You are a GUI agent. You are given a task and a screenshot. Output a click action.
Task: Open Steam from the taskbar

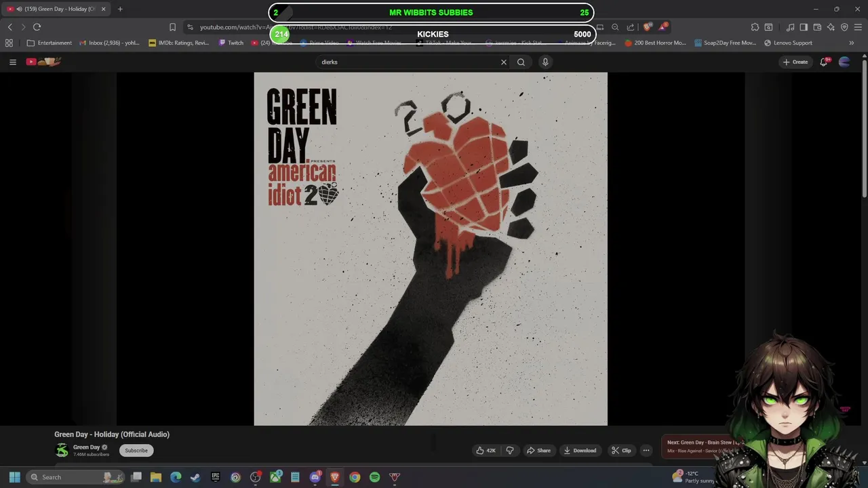[195, 477]
